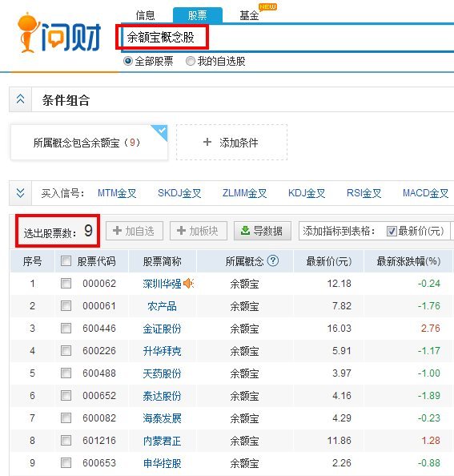
Task: Click the 加自选 button
Action: tap(135, 231)
